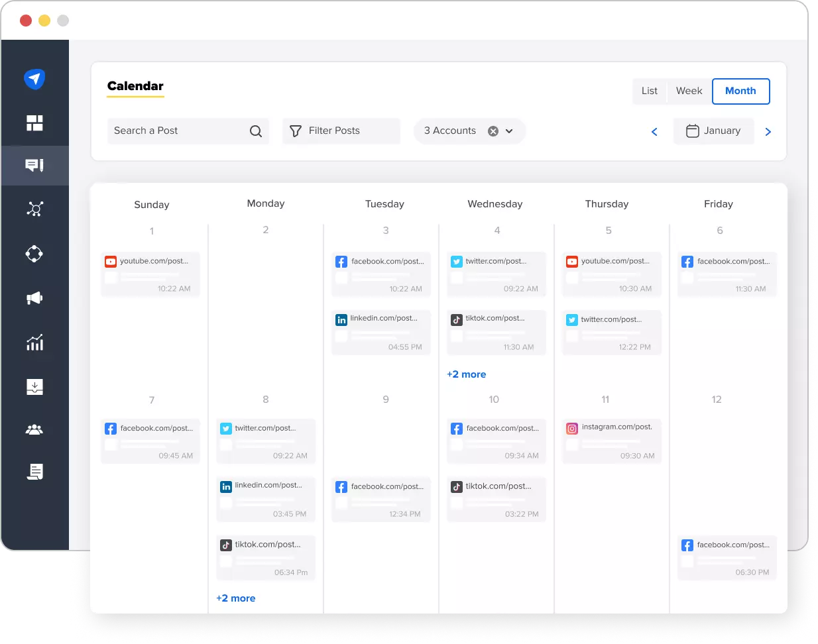Open the network connections sidebar icon
818x644 pixels.
pyautogui.click(x=34, y=209)
